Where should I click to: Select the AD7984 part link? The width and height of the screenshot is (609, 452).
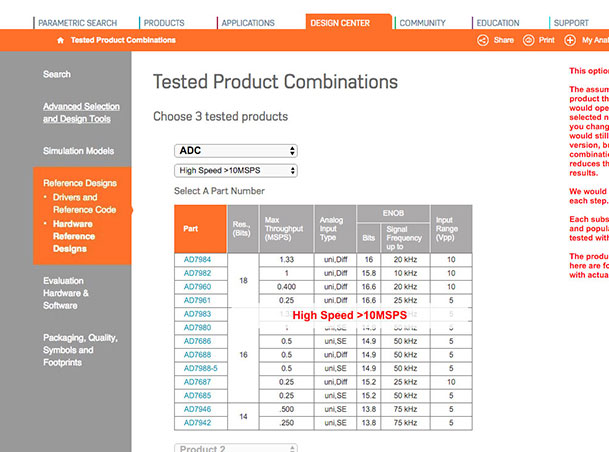pyautogui.click(x=198, y=259)
